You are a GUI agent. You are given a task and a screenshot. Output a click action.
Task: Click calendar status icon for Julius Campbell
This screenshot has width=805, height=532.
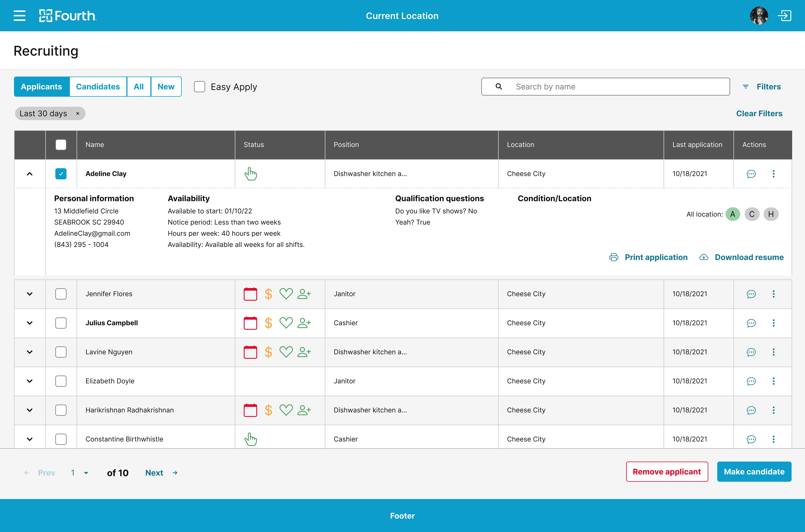(x=250, y=323)
